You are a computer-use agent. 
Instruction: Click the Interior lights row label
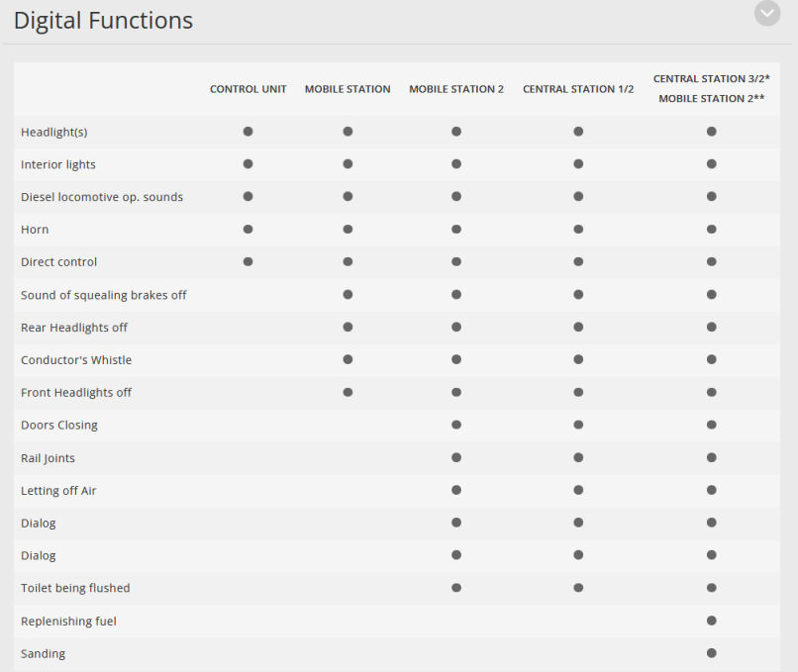click(x=58, y=165)
